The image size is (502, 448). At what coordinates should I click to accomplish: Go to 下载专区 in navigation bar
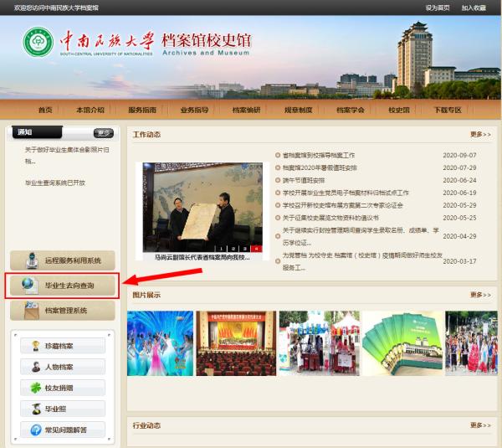click(448, 110)
